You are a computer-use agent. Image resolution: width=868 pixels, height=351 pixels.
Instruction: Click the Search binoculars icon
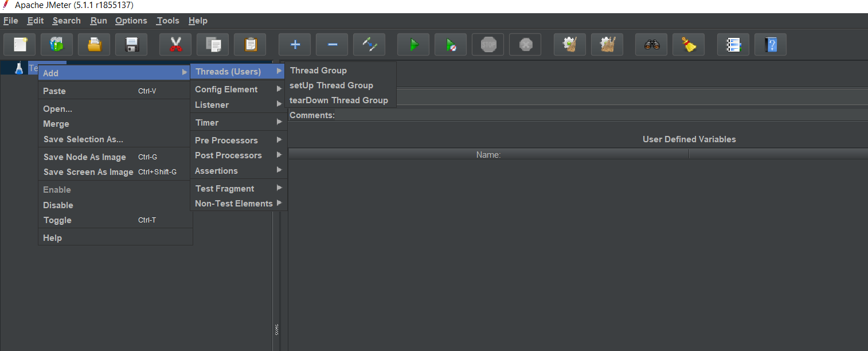point(651,45)
